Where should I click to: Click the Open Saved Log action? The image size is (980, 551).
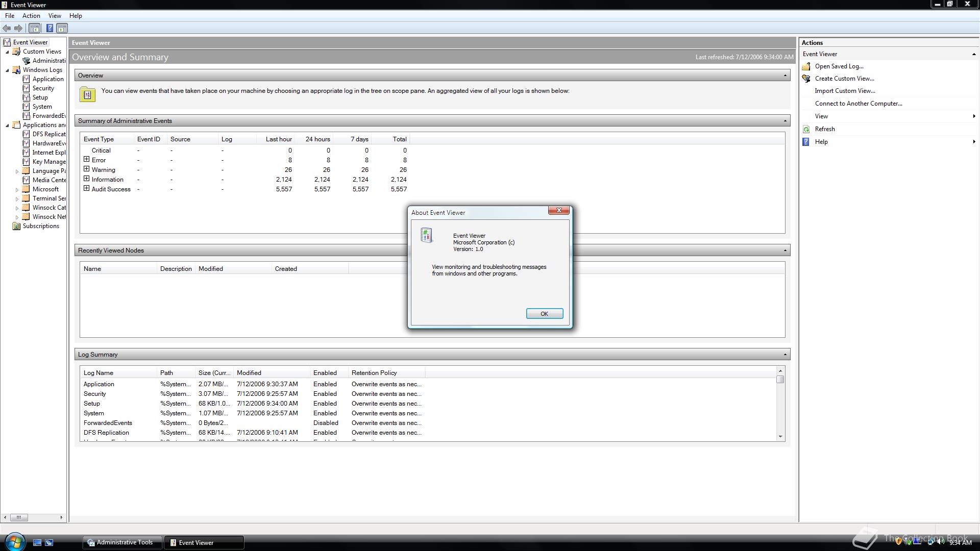point(839,66)
